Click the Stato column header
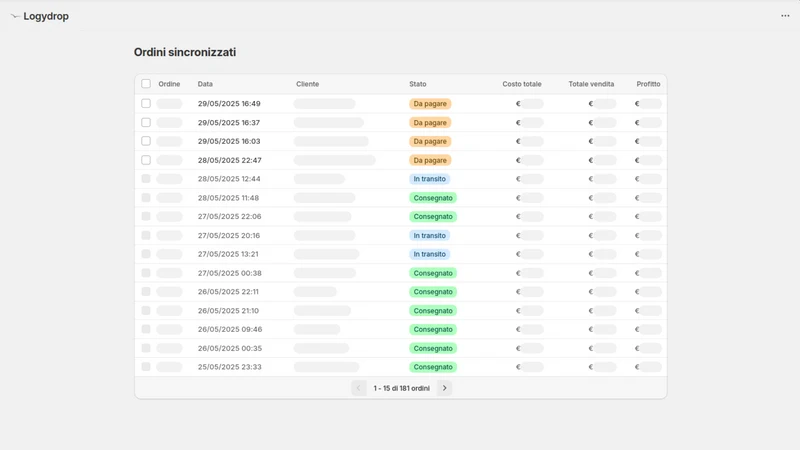Image resolution: width=800 pixels, height=450 pixels. coord(418,84)
